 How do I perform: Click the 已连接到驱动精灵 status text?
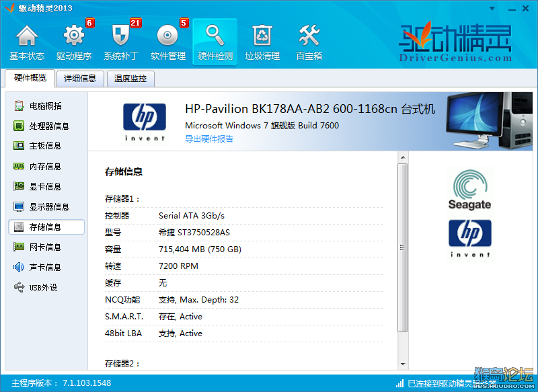coord(451,383)
